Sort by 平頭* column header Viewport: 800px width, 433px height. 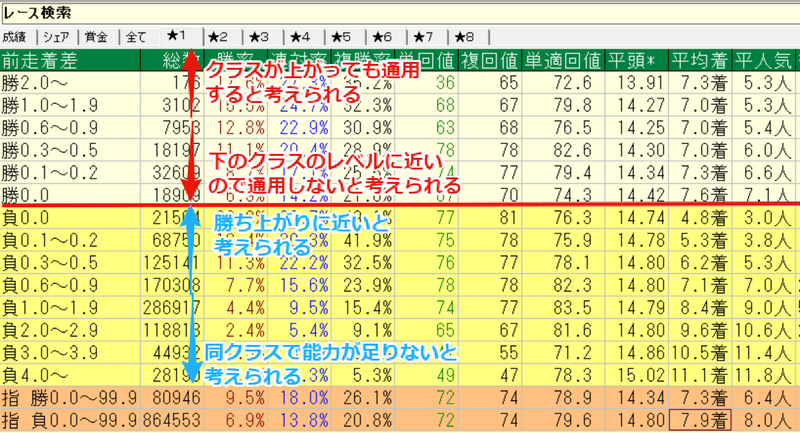[636, 61]
